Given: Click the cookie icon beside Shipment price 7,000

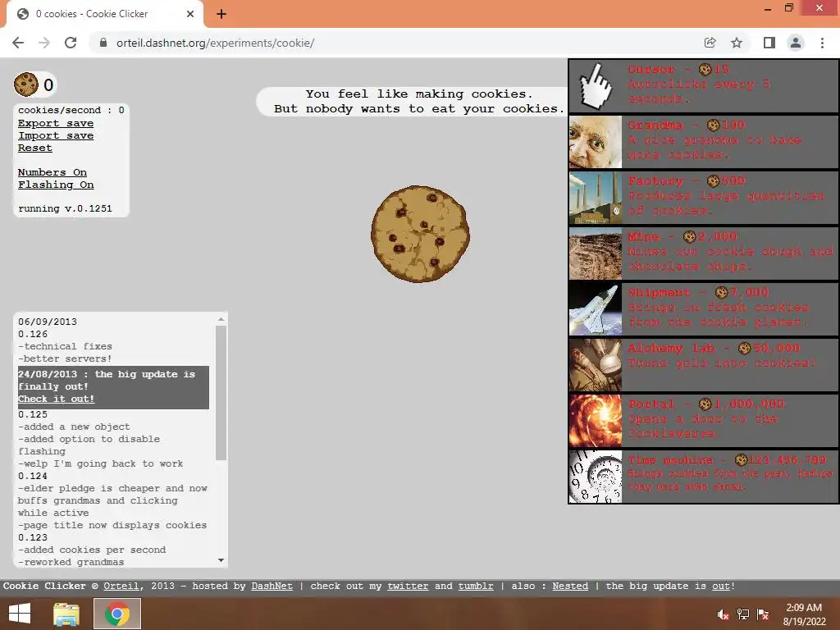Looking at the screenshot, I should click(x=721, y=292).
